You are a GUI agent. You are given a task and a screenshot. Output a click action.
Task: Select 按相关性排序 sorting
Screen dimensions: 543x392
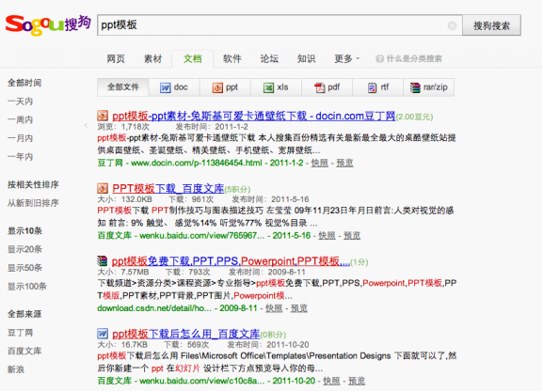click(33, 185)
